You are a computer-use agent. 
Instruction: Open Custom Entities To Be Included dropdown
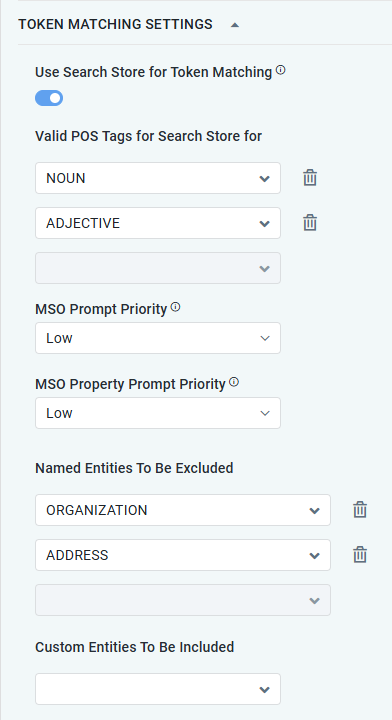158,689
